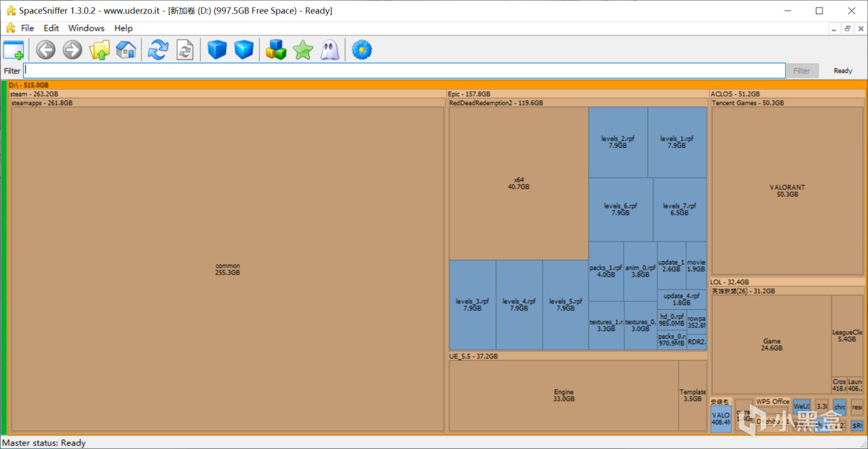Return to the home view
Image resolution: width=868 pixels, height=449 pixels.
(125, 50)
